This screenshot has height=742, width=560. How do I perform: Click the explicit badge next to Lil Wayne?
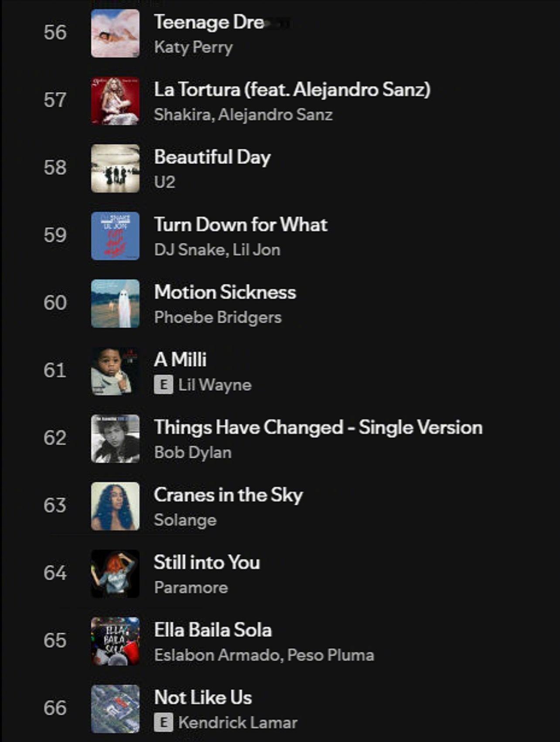(x=164, y=385)
